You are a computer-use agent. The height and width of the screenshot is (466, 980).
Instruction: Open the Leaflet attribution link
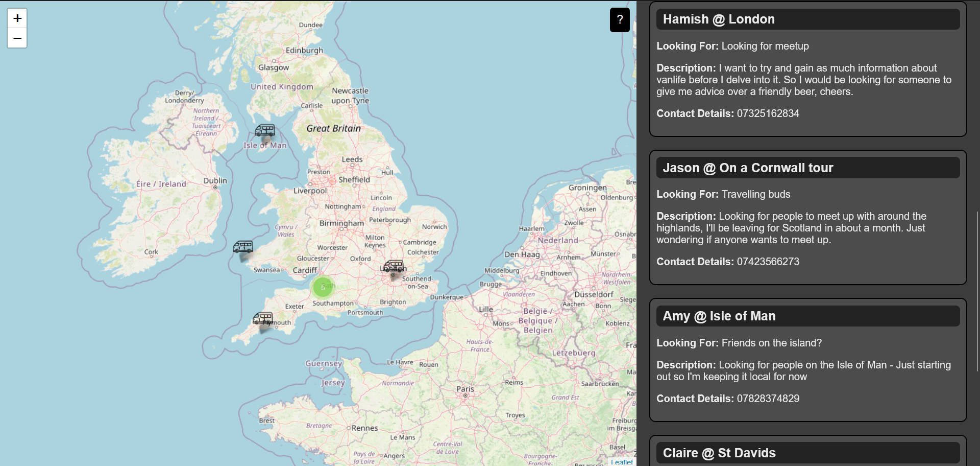tap(623, 462)
